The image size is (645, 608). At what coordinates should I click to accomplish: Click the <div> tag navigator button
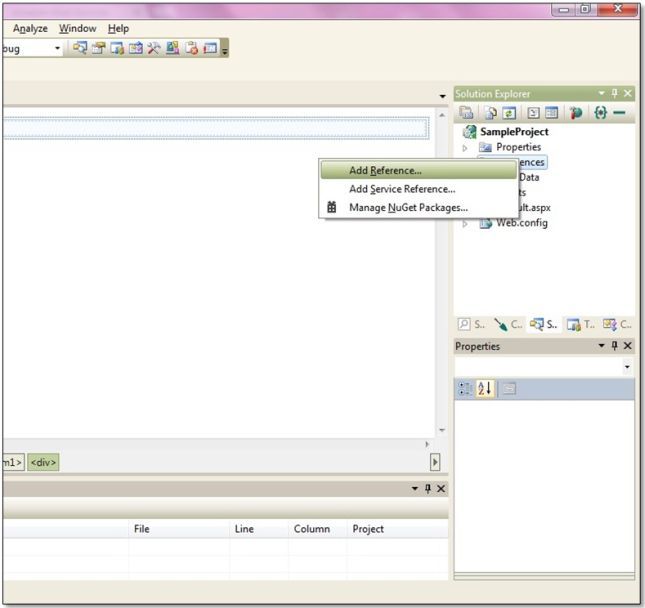(x=43, y=462)
